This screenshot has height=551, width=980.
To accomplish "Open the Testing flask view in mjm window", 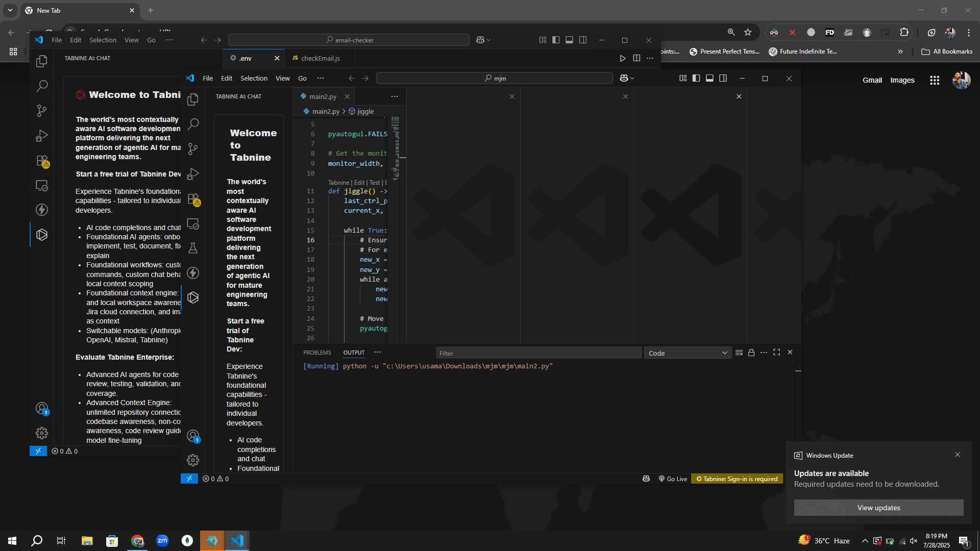I will (193, 248).
